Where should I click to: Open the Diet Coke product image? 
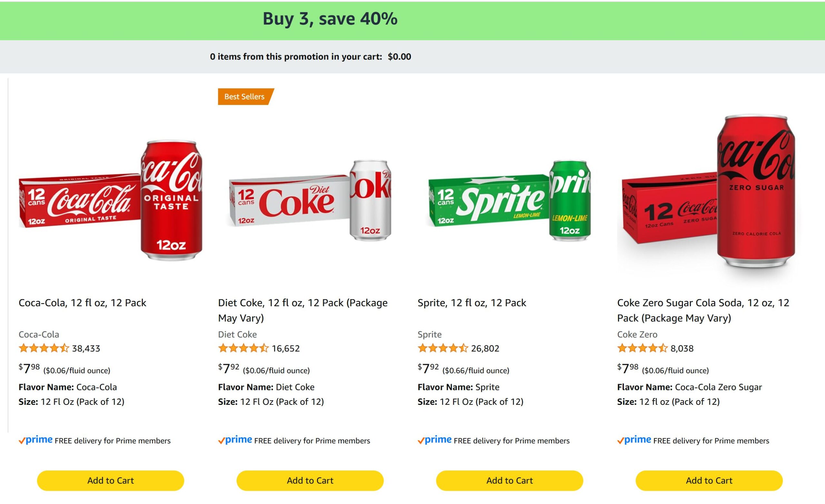(310, 201)
